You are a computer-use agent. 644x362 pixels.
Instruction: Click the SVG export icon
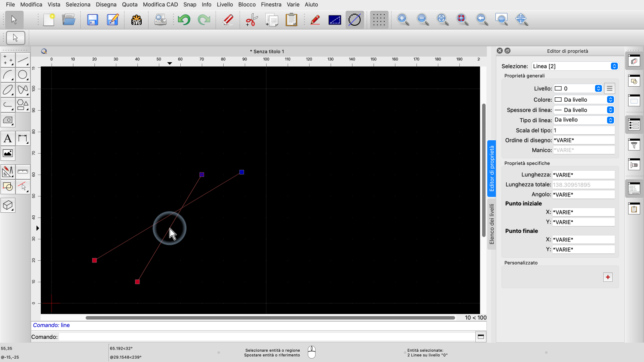click(x=137, y=20)
